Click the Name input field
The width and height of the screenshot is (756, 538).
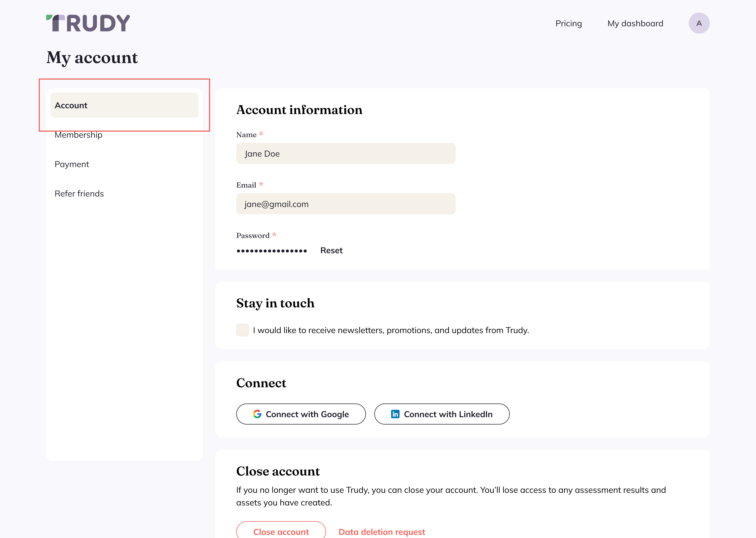346,154
